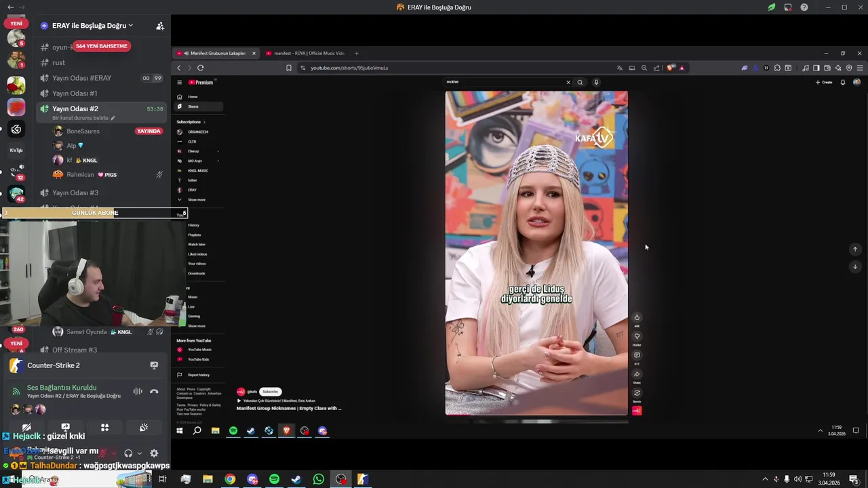Click the 564 YENİ BAHSETME mentions pill
Viewport: 868px width, 488px height.
click(101, 46)
